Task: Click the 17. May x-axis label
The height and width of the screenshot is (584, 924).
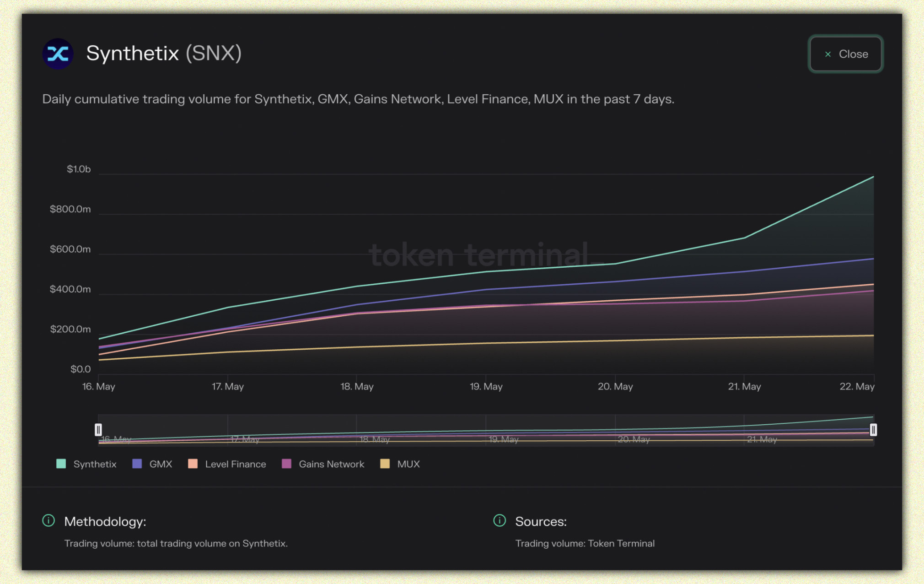Action: (227, 387)
